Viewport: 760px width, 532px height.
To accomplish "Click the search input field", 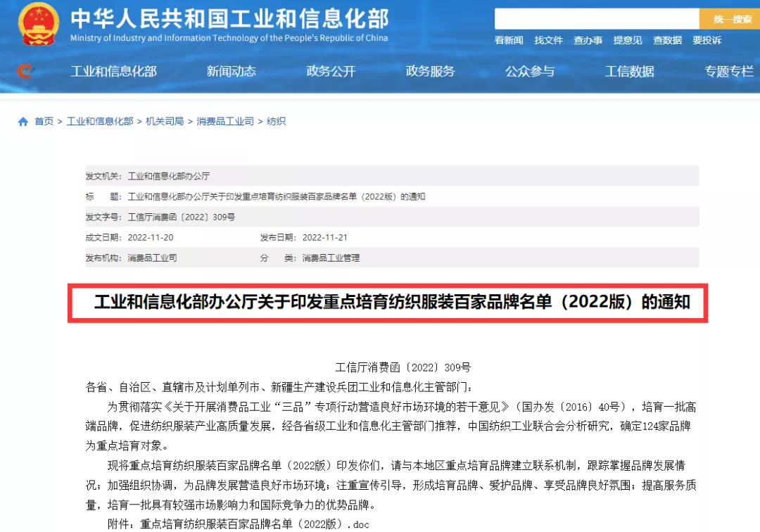I will [x=597, y=19].
